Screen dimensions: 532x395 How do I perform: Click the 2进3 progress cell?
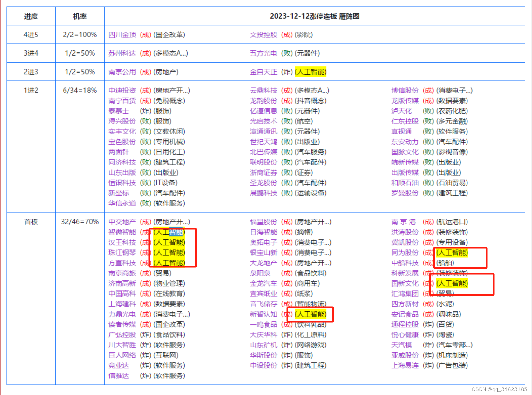pyautogui.click(x=31, y=72)
